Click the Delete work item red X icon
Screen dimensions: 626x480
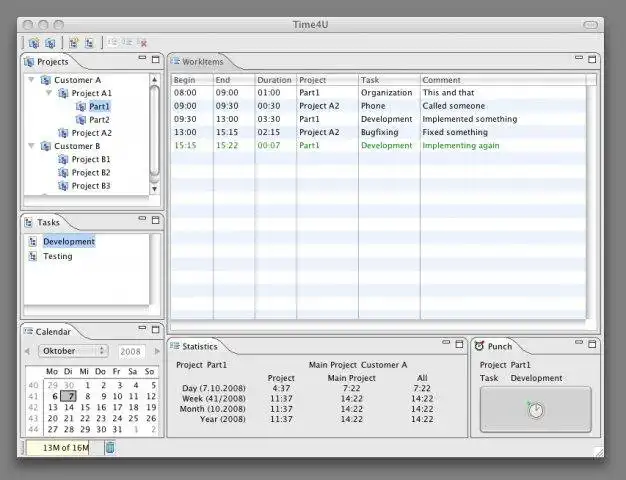point(142,42)
